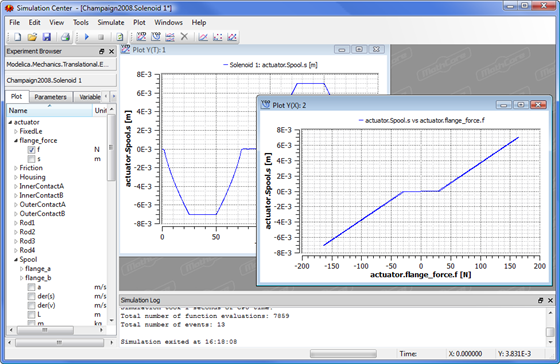
Task: Click the Plot Y(X): 2 window icon
Action: point(266,105)
